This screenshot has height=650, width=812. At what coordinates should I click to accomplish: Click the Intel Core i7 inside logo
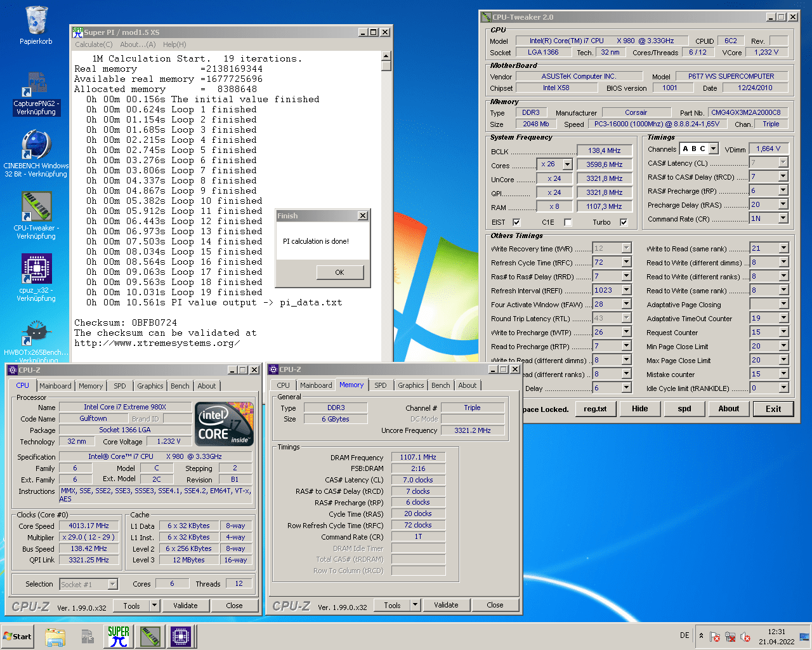225,423
